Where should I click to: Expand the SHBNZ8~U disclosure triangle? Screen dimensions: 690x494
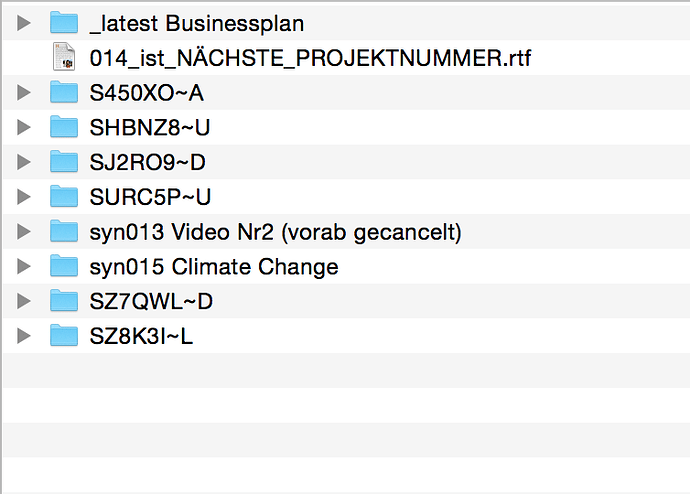pos(24,127)
